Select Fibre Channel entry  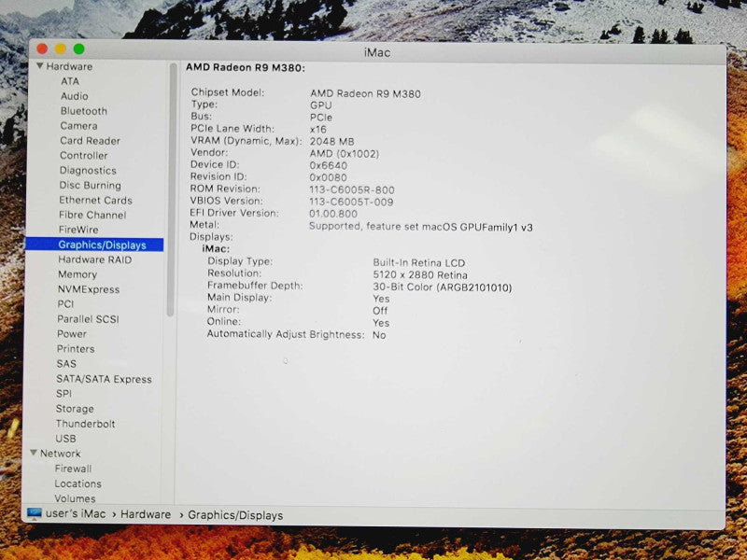click(x=92, y=215)
